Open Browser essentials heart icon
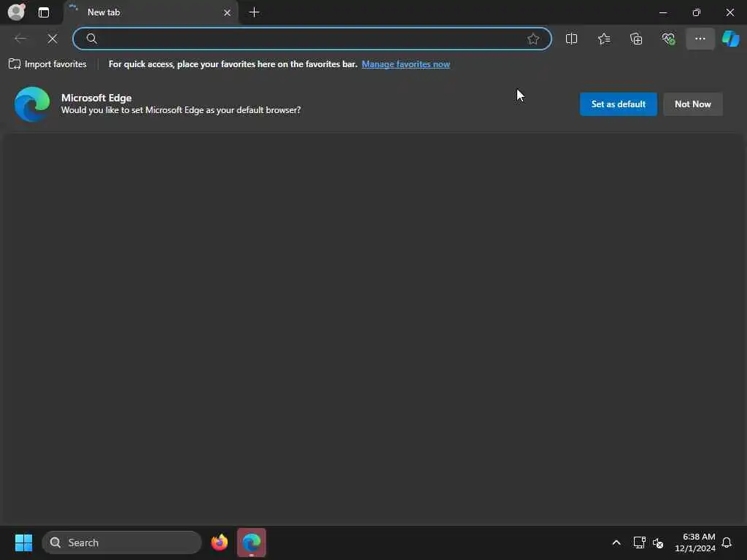 668,39
